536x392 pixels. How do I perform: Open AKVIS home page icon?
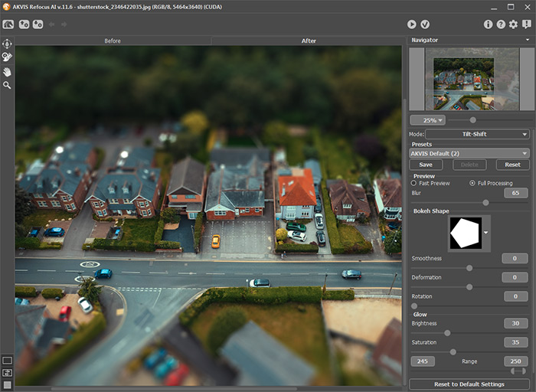pos(8,24)
